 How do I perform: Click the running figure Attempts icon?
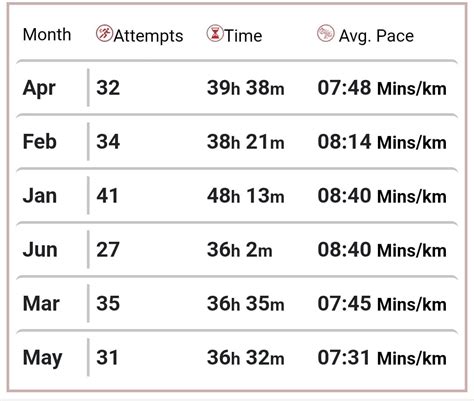tap(104, 33)
